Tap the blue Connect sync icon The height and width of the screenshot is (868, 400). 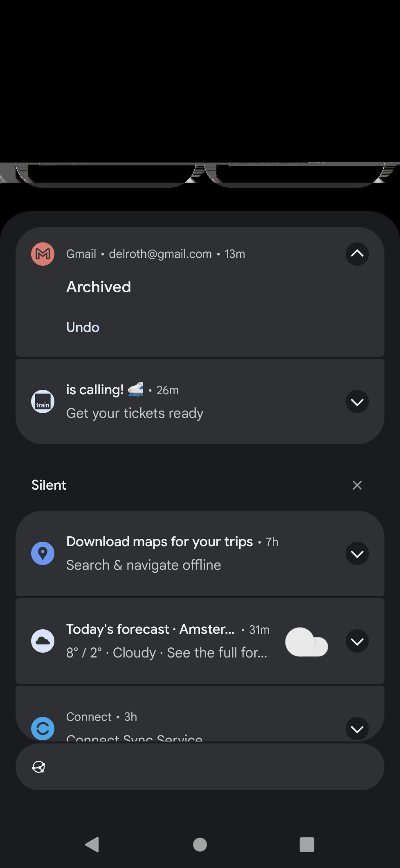pyautogui.click(x=43, y=728)
